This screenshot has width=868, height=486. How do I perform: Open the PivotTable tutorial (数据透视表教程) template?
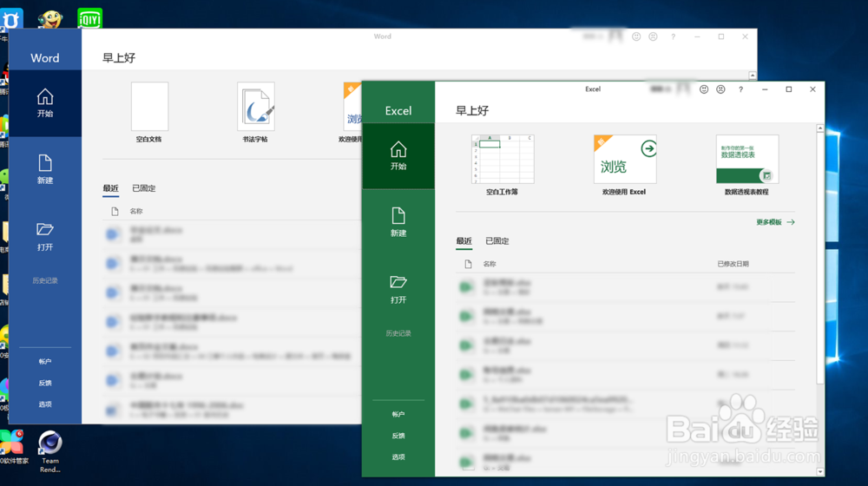click(746, 165)
